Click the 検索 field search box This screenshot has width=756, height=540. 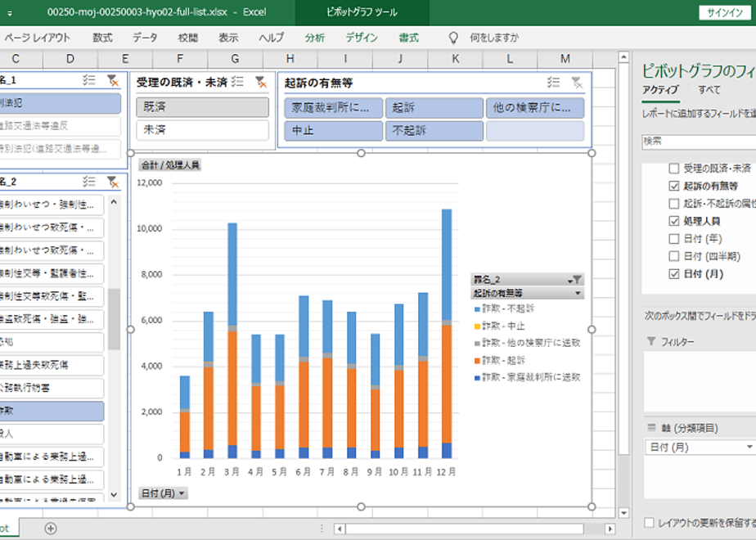pos(699,142)
